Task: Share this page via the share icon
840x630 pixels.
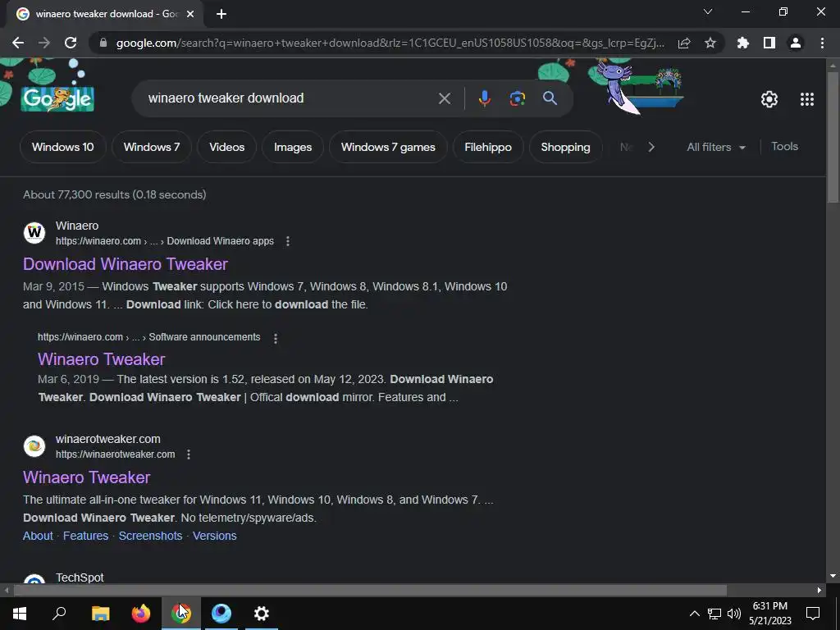Action: click(x=684, y=43)
